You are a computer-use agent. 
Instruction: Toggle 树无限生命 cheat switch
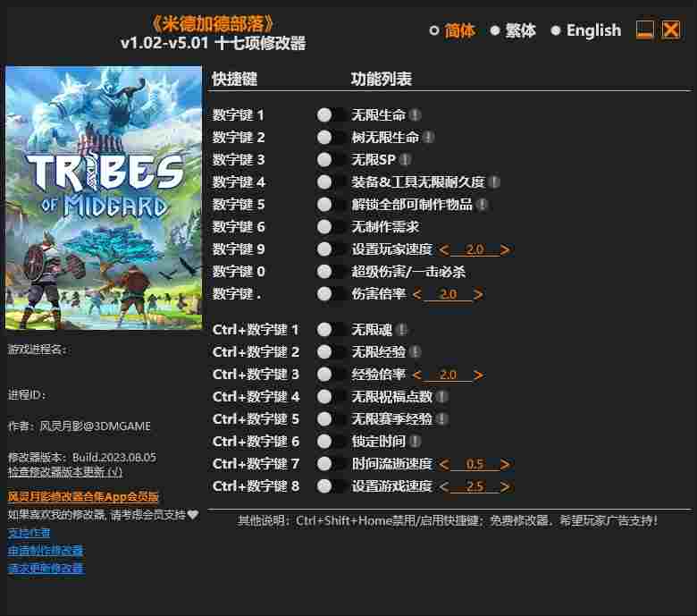tap(331, 137)
